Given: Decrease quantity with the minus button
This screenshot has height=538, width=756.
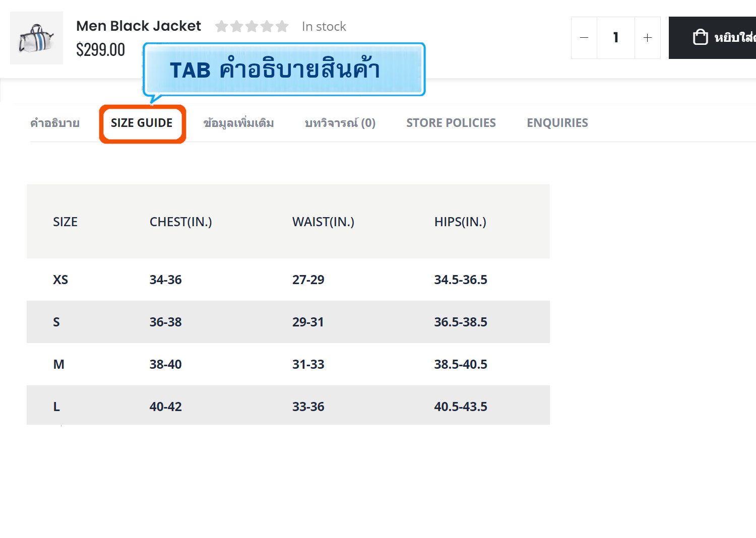Looking at the screenshot, I should [x=584, y=38].
